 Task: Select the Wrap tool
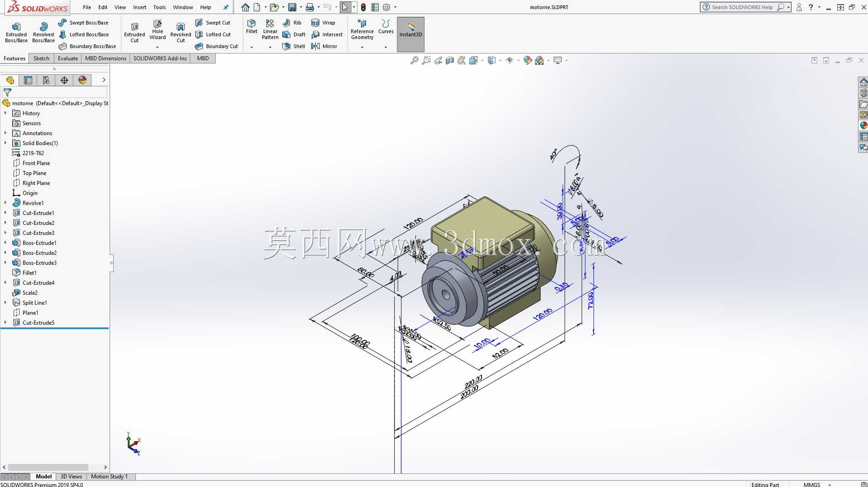(323, 23)
